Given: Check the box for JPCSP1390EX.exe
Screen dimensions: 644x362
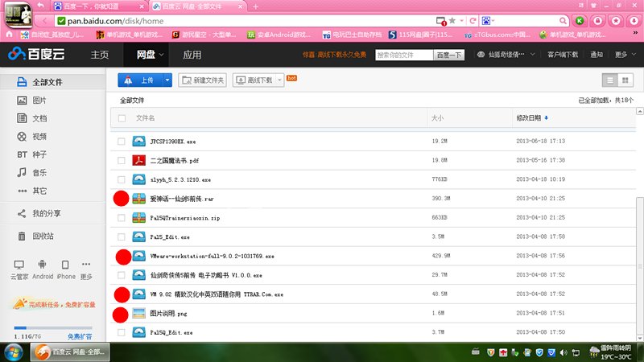Looking at the screenshot, I should coord(122,142).
